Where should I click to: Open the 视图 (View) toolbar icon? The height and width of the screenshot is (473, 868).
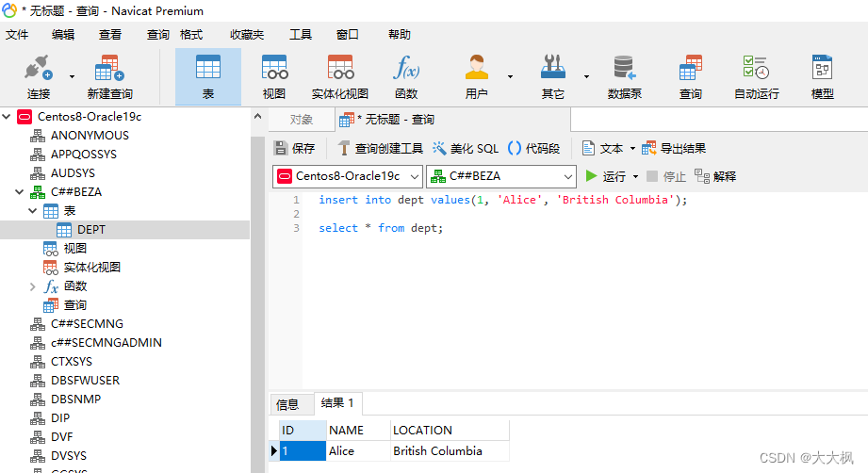tap(274, 77)
